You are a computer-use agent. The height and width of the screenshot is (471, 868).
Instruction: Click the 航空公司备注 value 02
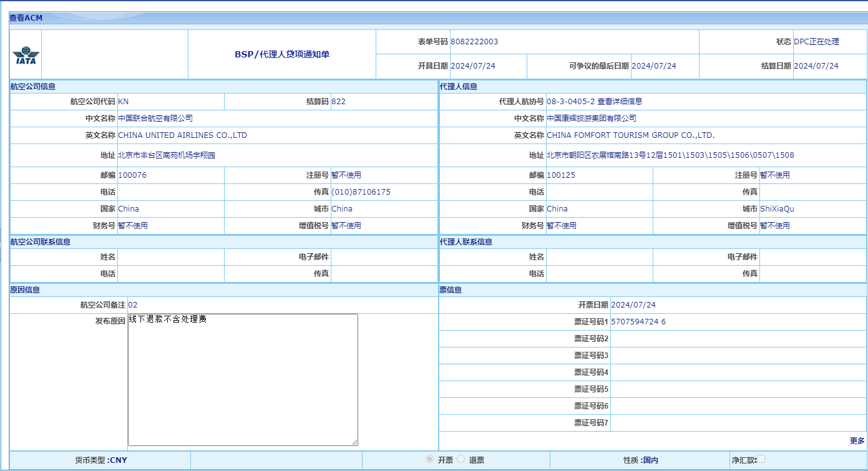(x=133, y=305)
